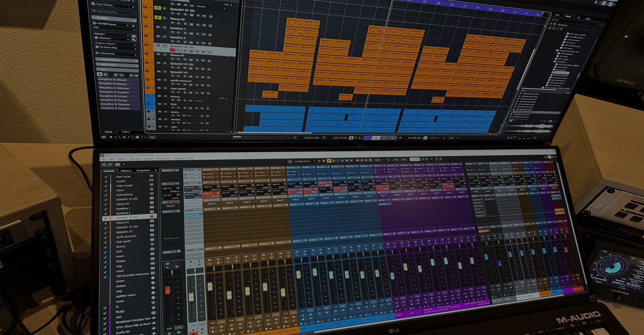Enable cycle loop mode in the transport
644x335 pixels.
pos(368,138)
